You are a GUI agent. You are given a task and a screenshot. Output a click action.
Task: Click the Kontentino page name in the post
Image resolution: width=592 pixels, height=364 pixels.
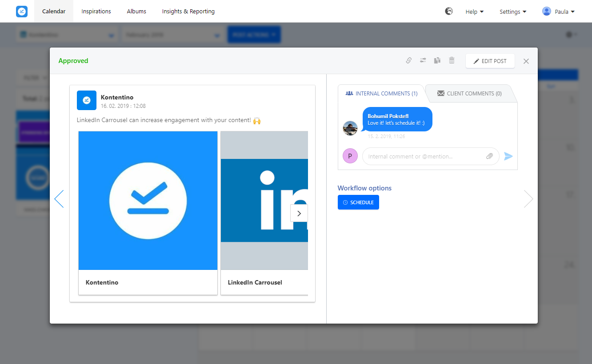coord(117,97)
